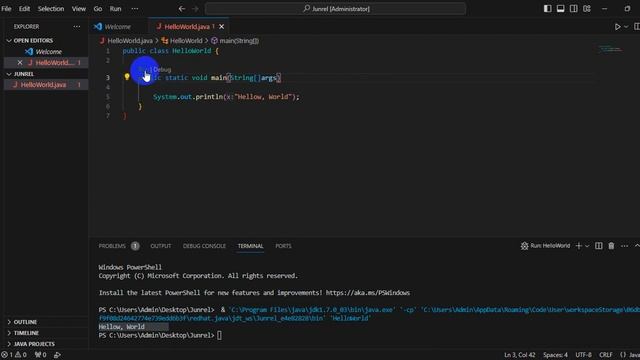The image size is (640, 360).
Task: Open the Selection menu
Action: [51, 9]
